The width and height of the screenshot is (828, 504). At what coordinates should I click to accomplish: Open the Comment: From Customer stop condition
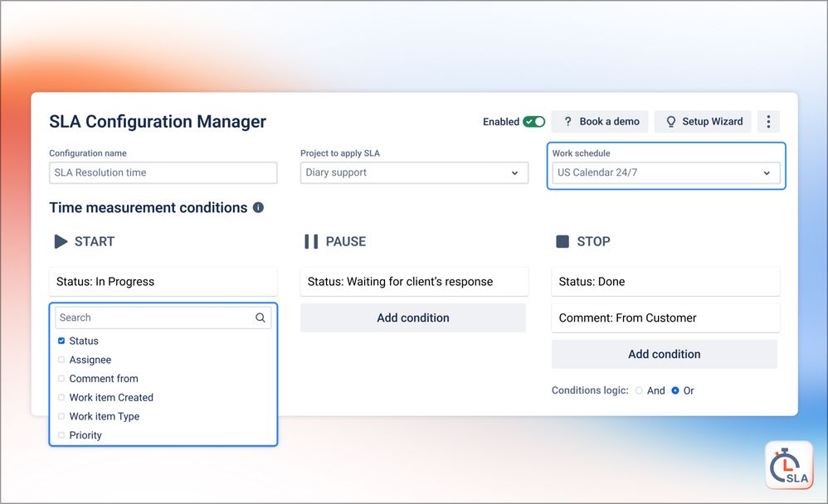point(665,317)
